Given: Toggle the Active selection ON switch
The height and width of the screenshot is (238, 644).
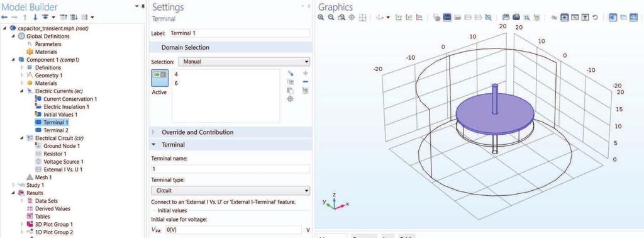Looking at the screenshot, I should tap(159, 79).
